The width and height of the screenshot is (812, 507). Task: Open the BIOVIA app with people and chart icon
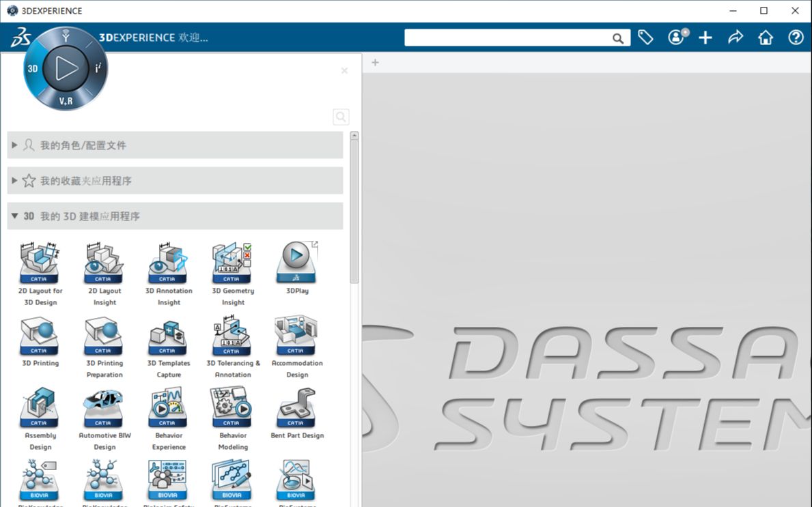click(x=169, y=481)
